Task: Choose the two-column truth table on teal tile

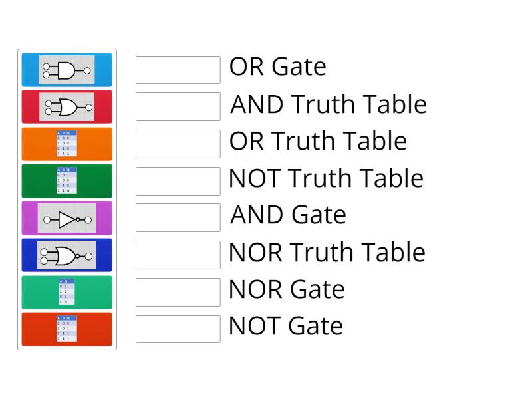Action: [x=66, y=293]
